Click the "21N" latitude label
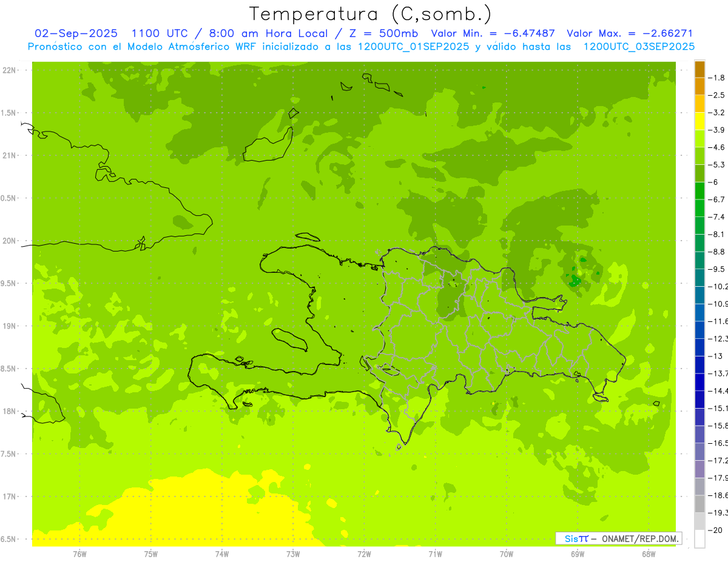Screen dimensions: 728x562 coord(8,156)
